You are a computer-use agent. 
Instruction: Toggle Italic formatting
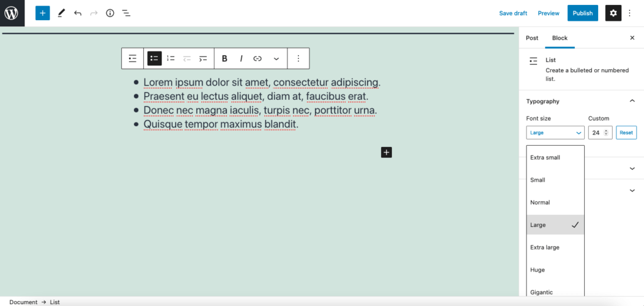pos(241,58)
